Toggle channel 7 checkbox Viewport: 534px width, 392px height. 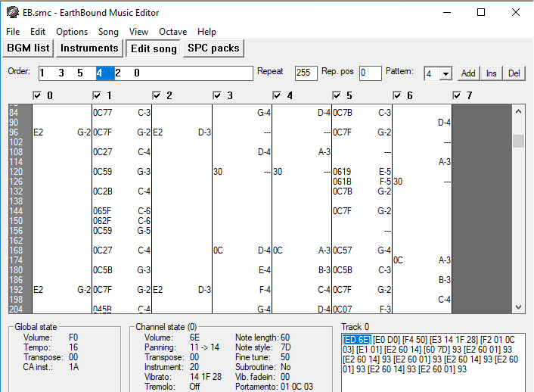(x=457, y=96)
